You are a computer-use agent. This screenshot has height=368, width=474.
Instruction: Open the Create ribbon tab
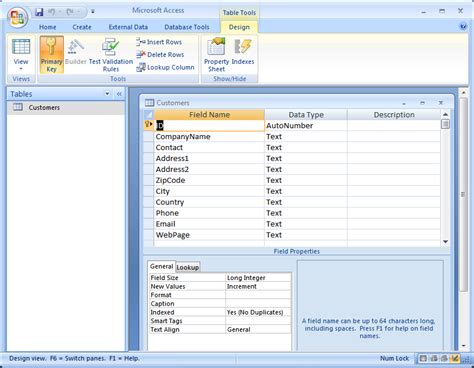(x=82, y=27)
